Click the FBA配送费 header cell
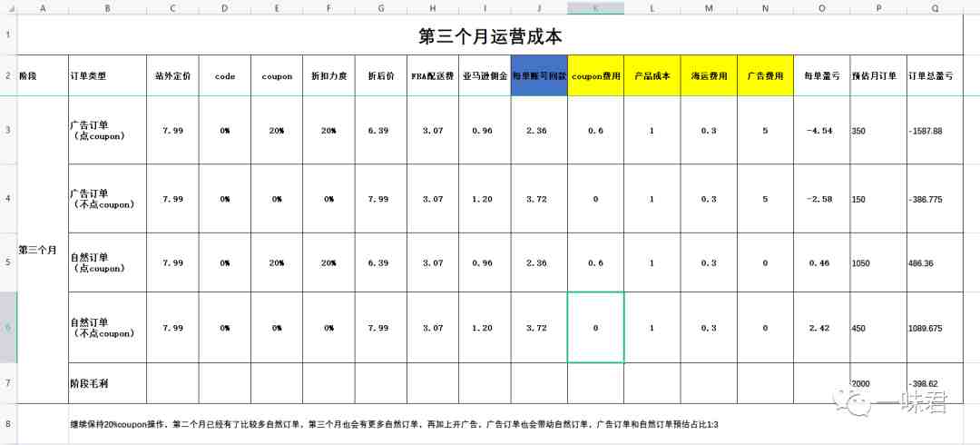This screenshot has width=980, height=445. (433, 75)
